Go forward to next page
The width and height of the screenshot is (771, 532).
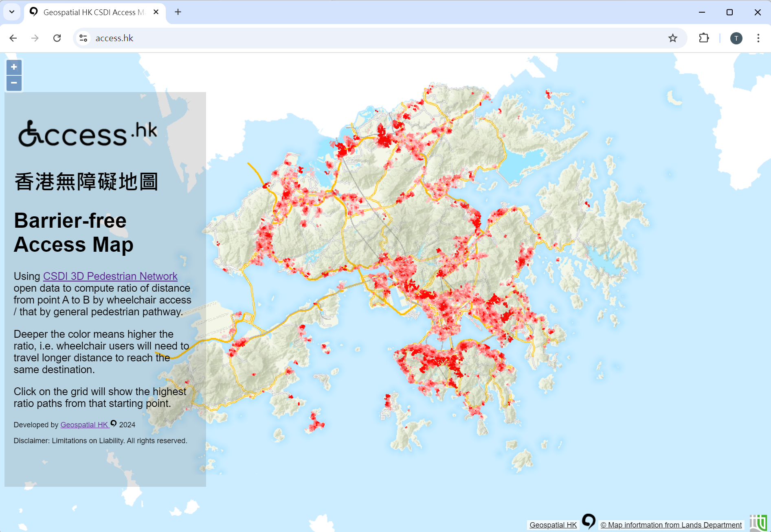click(35, 38)
